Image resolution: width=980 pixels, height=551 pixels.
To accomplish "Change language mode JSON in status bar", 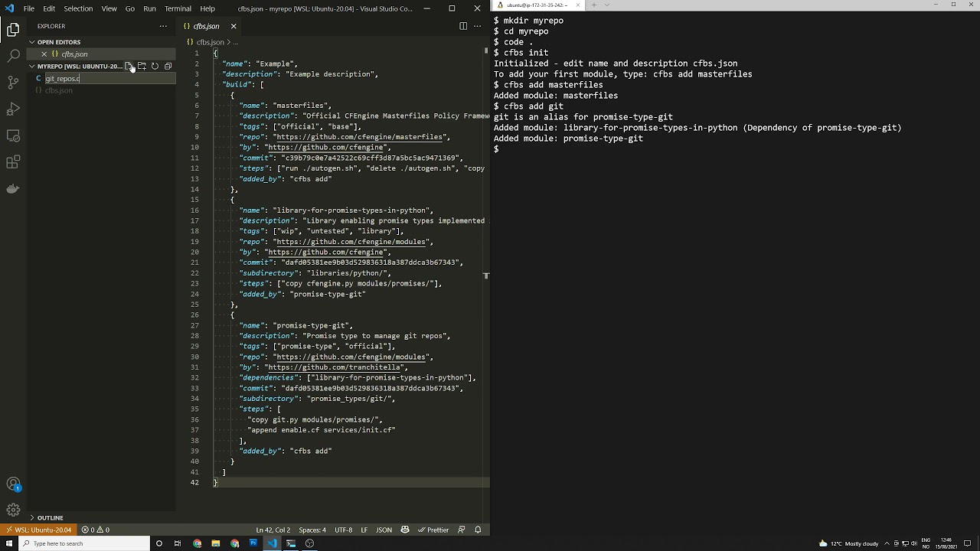I will click(384, 530).
